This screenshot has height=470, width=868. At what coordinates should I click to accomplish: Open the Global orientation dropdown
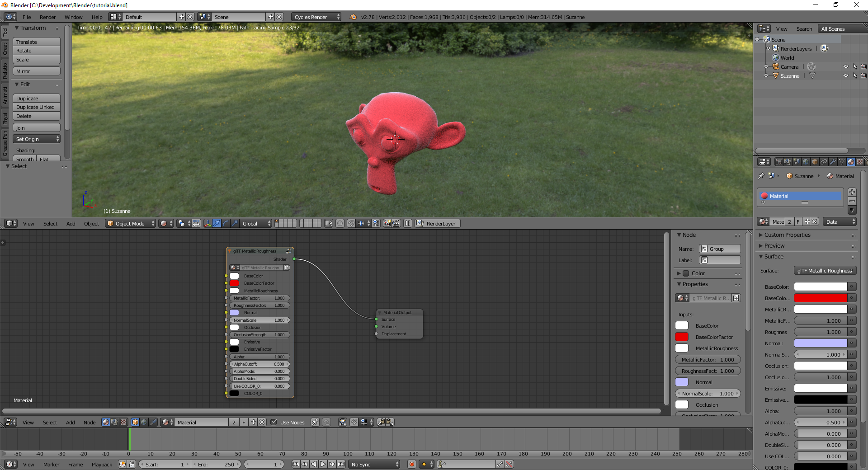[256, 223]
